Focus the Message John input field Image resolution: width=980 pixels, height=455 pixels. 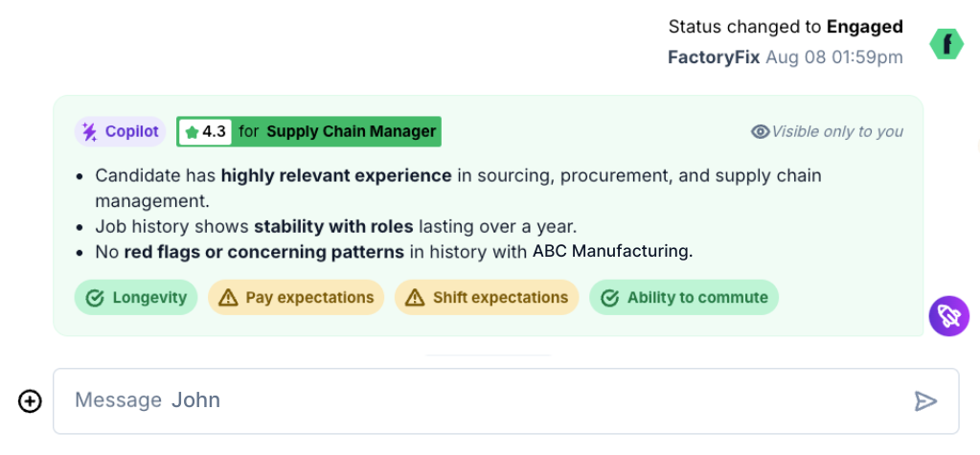pos(479,400)
